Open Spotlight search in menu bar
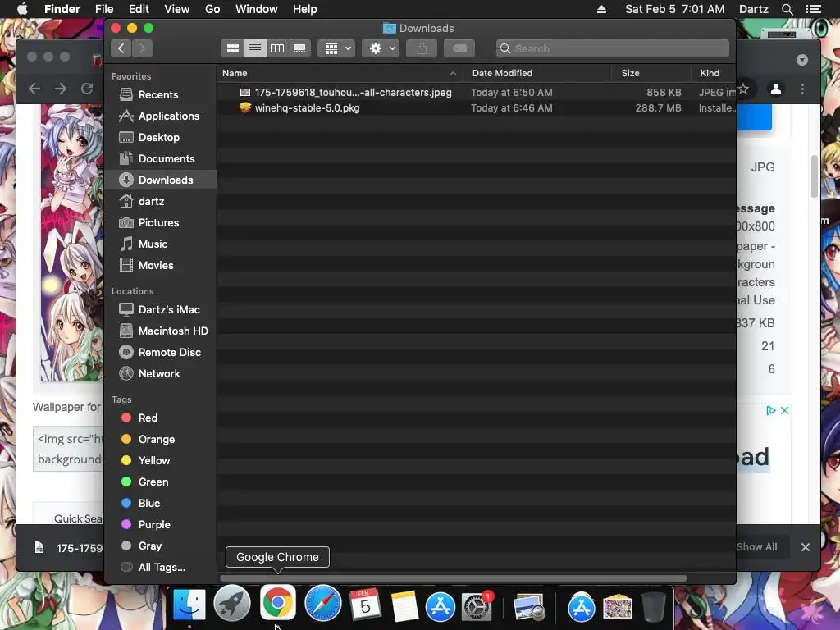 point(787,9)
